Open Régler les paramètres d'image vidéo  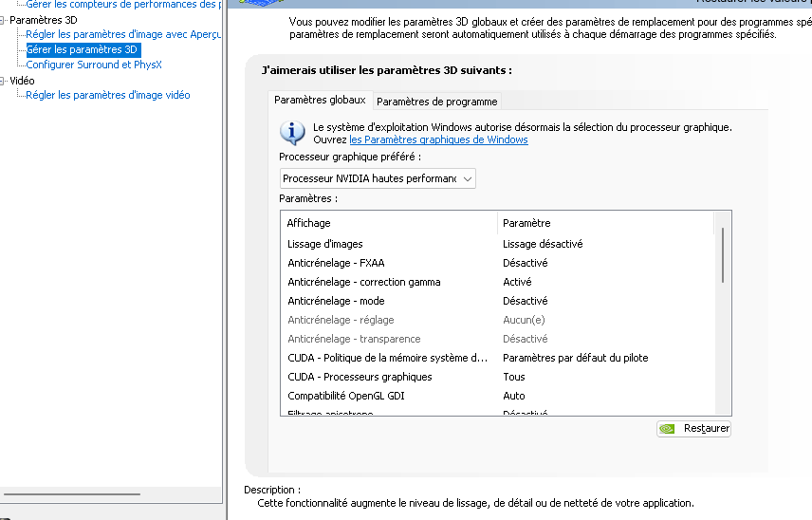click(x=108, y=95)
